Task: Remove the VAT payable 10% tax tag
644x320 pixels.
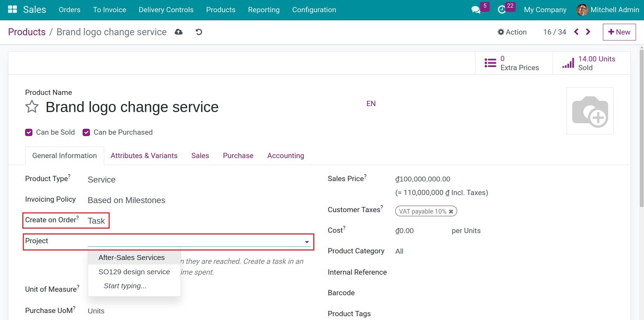Action: [x=451, y=211]
